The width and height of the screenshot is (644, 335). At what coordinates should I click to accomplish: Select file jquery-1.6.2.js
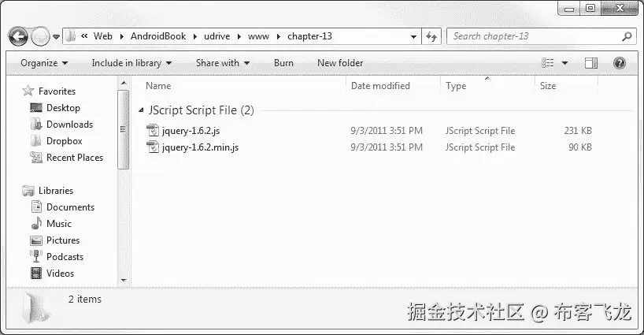tap(191, 131)
